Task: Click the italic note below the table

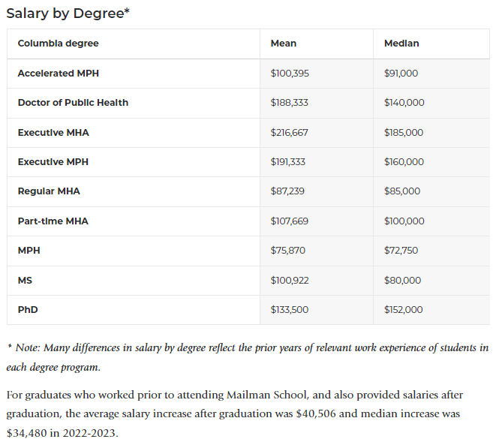Action: pos(248,357)
